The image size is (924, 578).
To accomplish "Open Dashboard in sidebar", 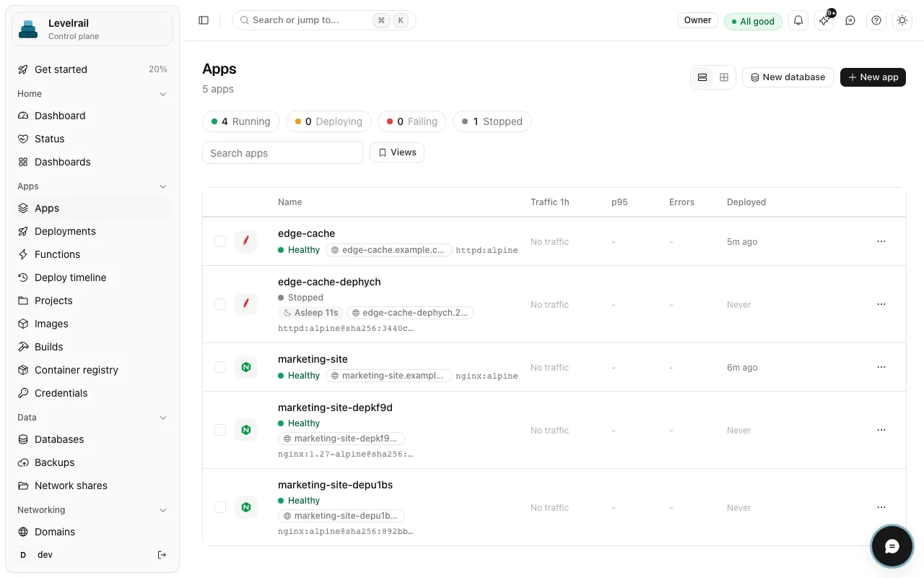I will 92,116.
